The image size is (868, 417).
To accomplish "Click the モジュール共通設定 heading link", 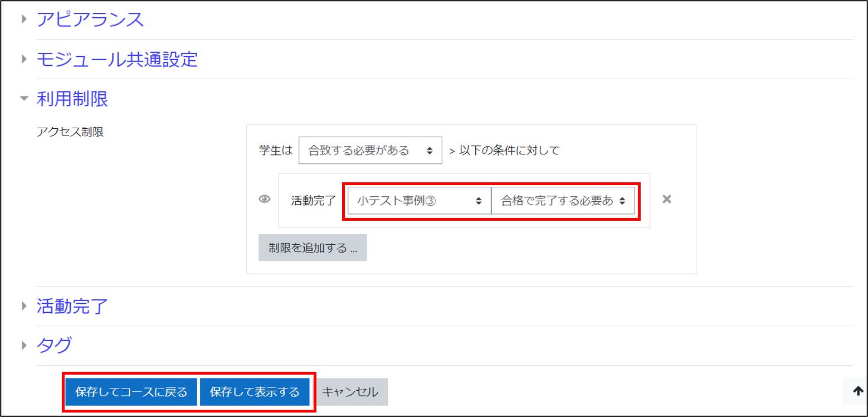I will (x=117, y=59).
